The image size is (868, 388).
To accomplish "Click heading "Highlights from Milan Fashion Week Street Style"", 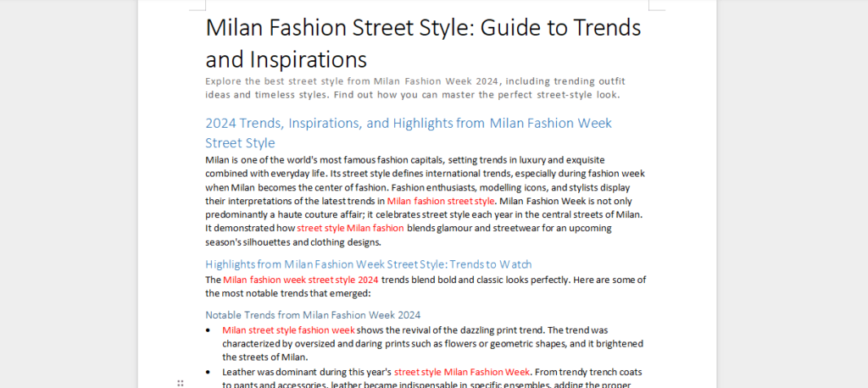I will pos(368,264).
